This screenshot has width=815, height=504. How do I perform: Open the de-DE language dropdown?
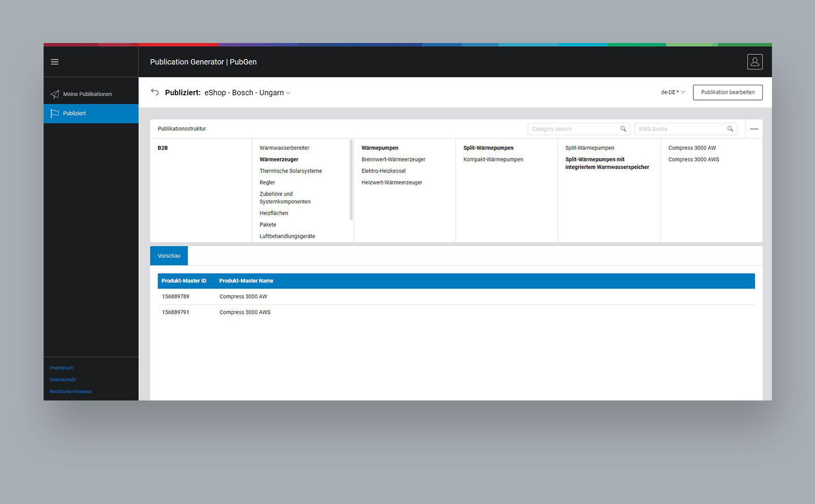(673, 92)
